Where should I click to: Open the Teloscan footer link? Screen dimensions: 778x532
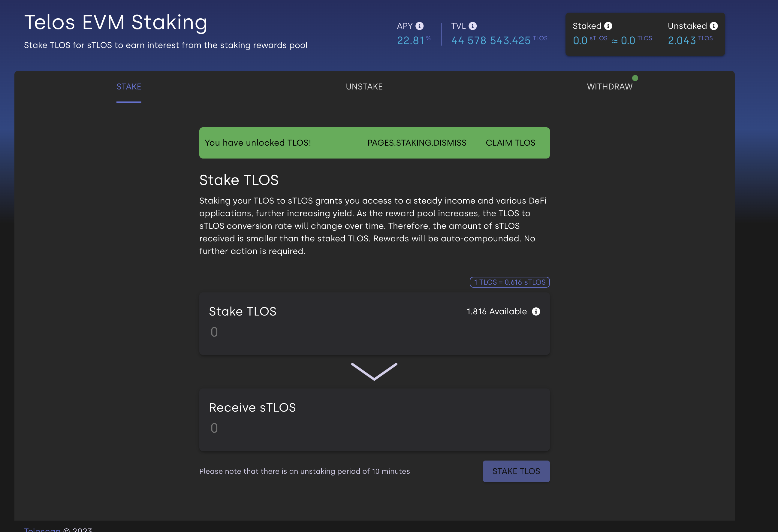click(x=42, y=529)
